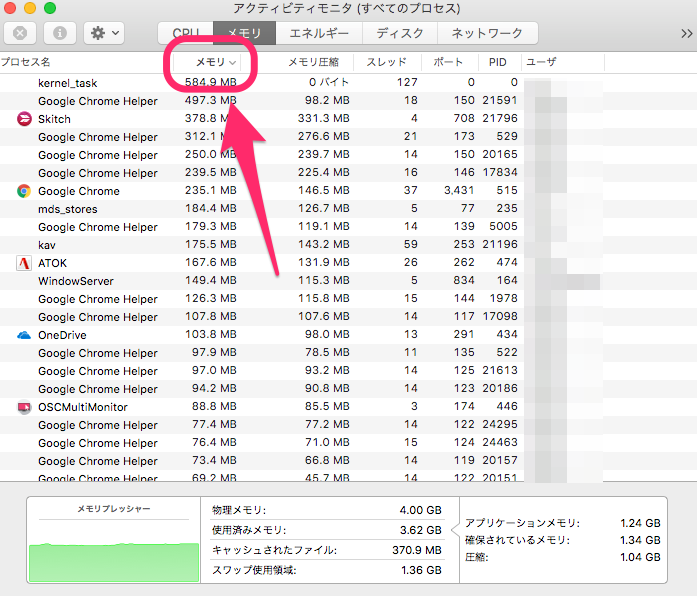Image resolution: width=697 pixels, height=596 pixels.
Task: Select the メモリ tab
Action: tap(244, 33)
